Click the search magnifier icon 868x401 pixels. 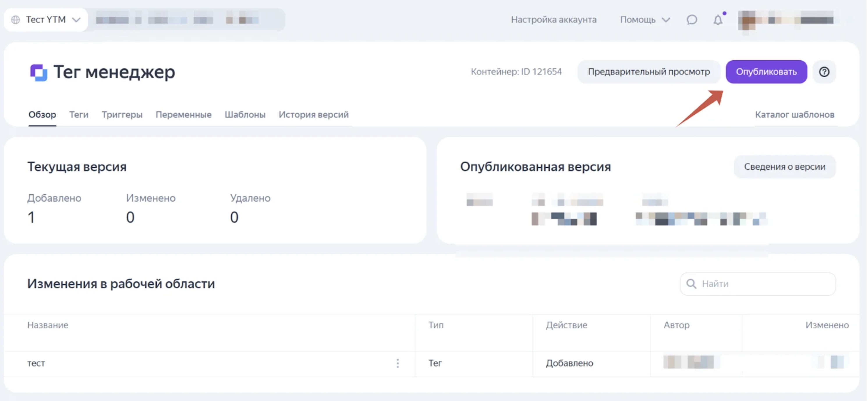pos(691,284)
